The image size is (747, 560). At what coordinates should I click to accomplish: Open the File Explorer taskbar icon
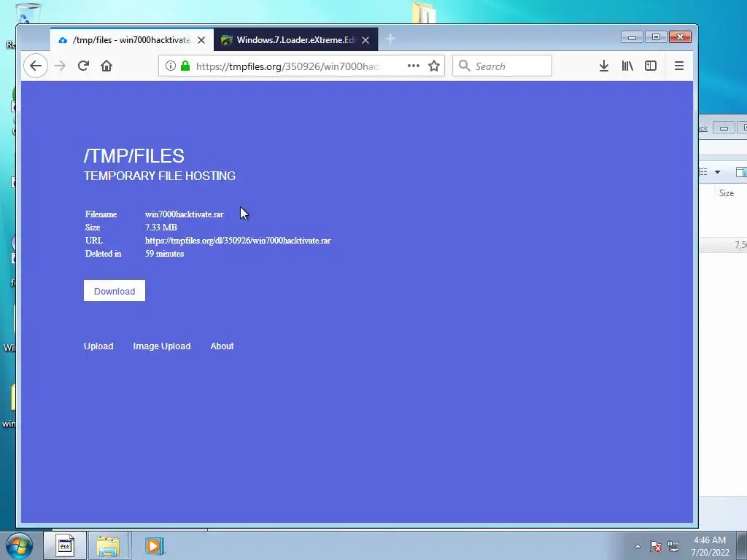pyautogui.click(x=108, y=545)
